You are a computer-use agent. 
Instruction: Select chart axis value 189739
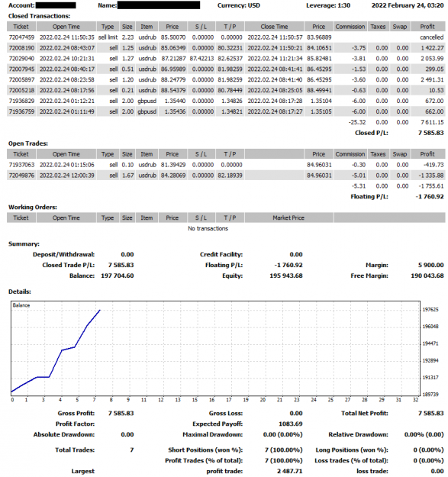pyautogui.click(x=430, y=395)
